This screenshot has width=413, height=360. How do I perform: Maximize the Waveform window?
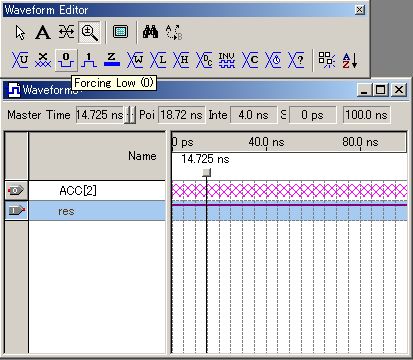pyautogui.click(x=381, y=90)
